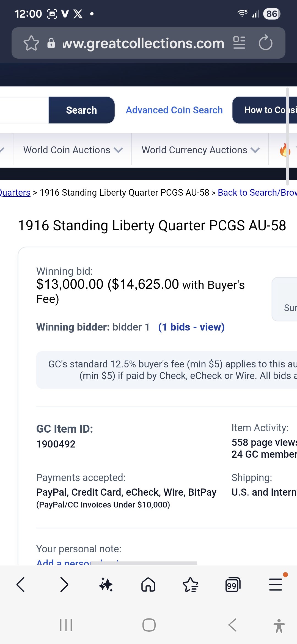Go to browser home page
The image size is (297, 644).
pyautogui.click(x=148, y=585)
